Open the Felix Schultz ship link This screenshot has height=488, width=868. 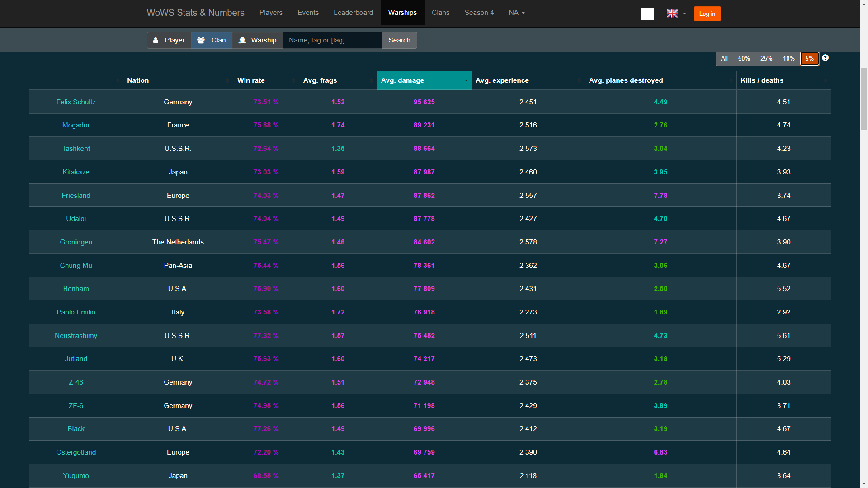(x=76, y=102)
